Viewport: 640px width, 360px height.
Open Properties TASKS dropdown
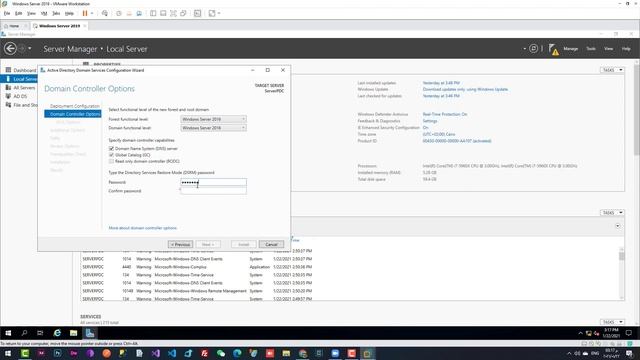(x=612, y=70)
